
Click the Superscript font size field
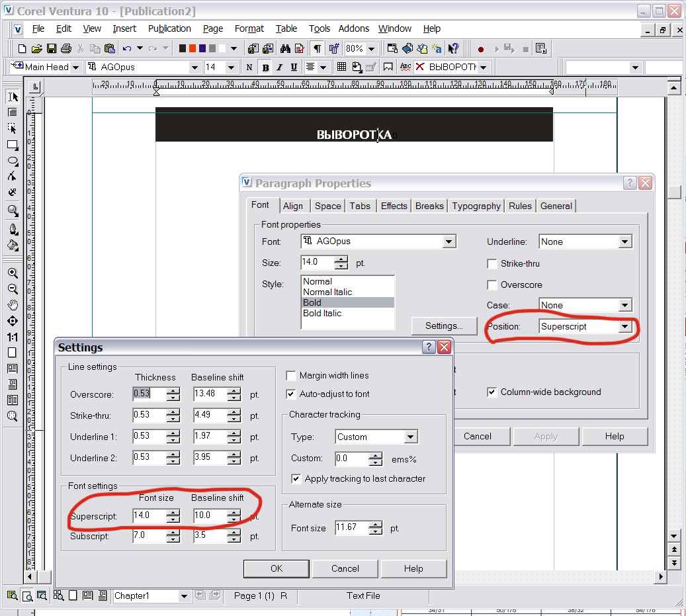(150, 515)
